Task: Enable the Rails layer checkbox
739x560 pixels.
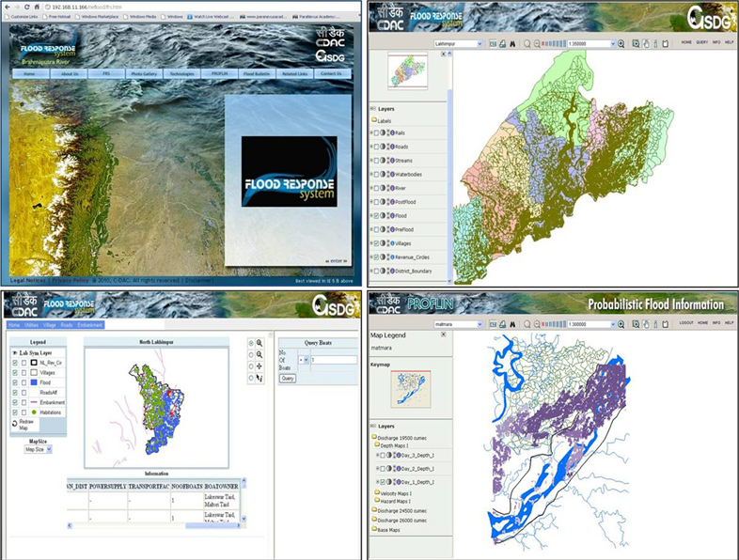Action: coord(377,133)
